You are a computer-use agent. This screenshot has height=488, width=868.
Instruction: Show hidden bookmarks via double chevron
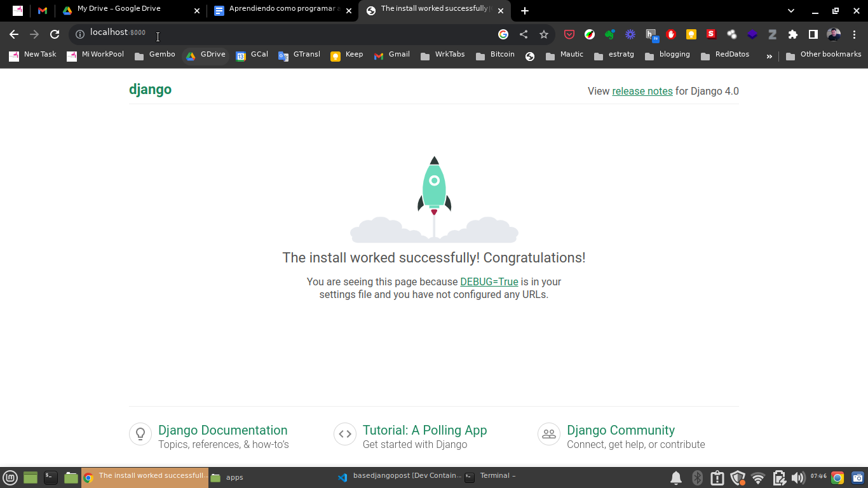point(769,56)
